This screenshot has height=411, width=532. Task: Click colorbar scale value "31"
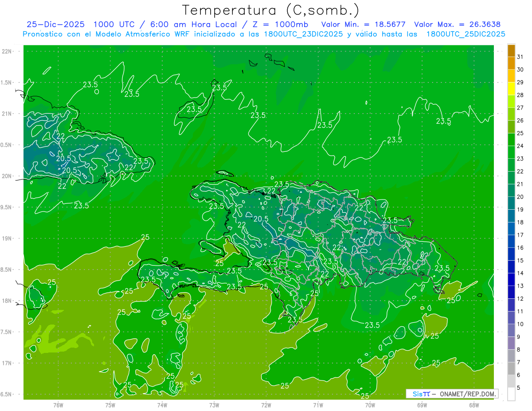[x=520, y=56]
